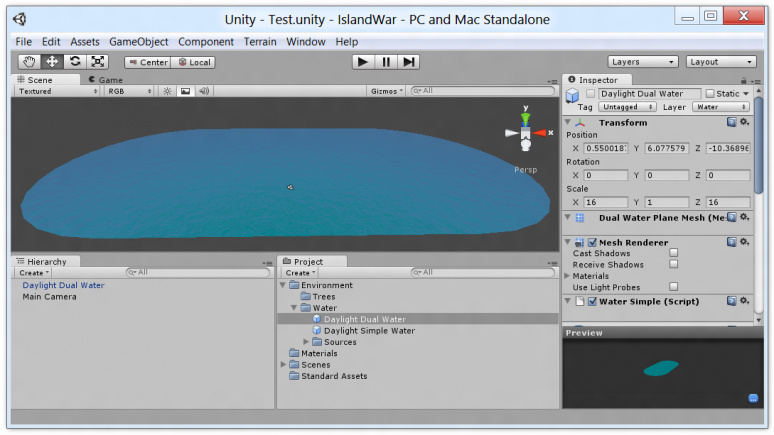Open the Window menu
This screenshot has width=774, height=435.
[306, 42]
